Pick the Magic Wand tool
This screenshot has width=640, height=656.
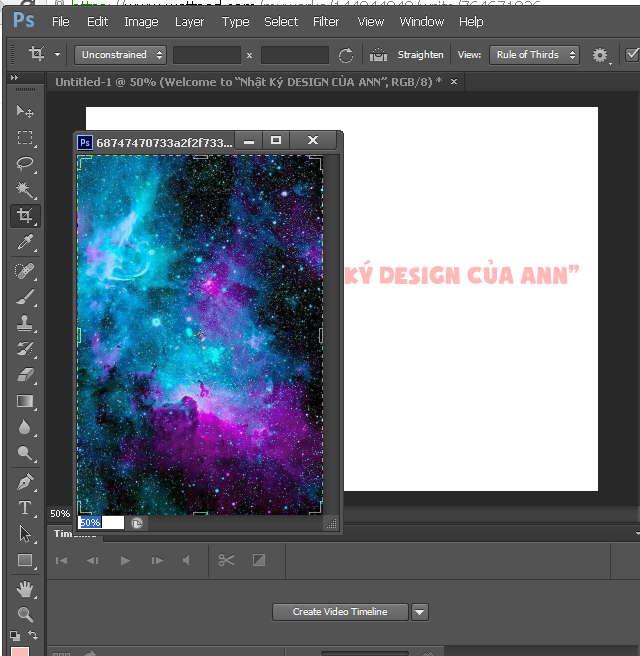pyautogui.click(x=25, y=190)
